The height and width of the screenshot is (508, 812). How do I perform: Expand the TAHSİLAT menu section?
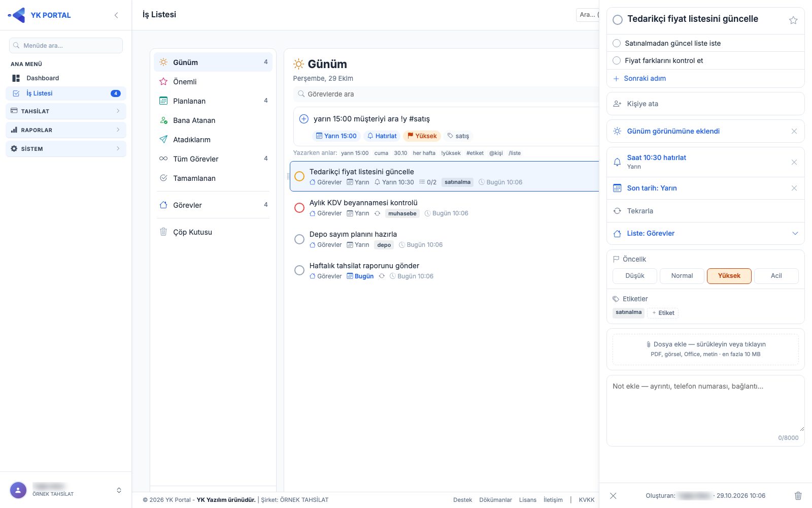point(66,111)
